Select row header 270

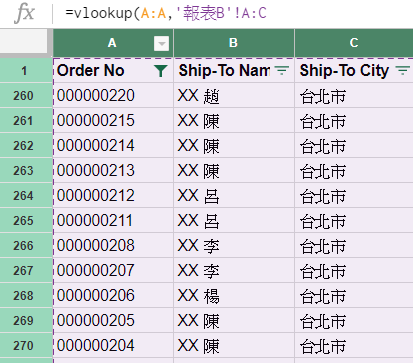coord(26,345)
